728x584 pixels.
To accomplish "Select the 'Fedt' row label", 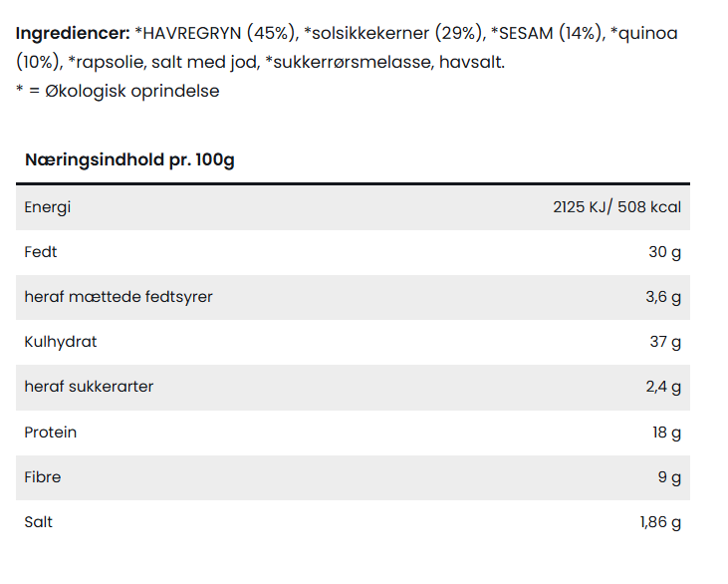I will click(41, 252).
